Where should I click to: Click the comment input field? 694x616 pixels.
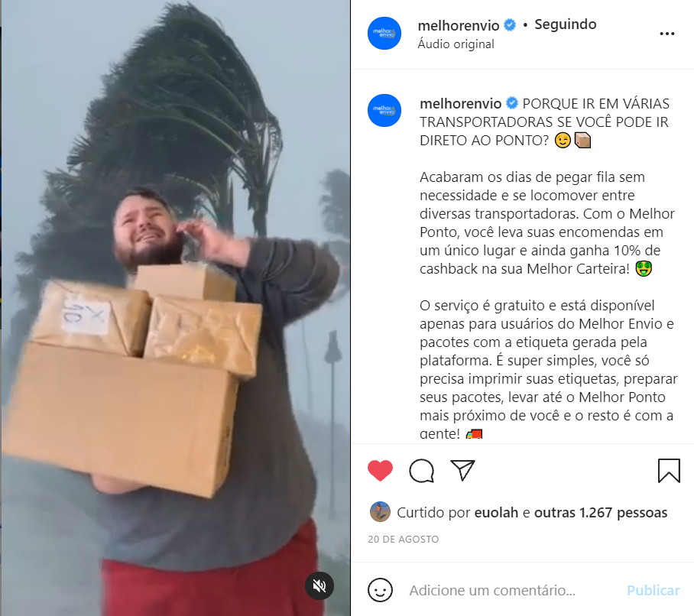coord(514,590)
